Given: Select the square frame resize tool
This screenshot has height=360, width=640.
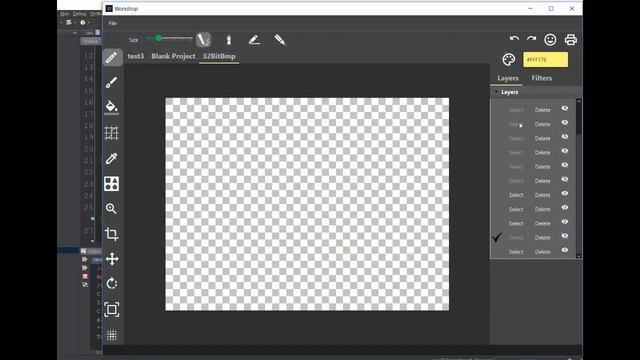Looking at the screenshot, I should tap(112, 309).
